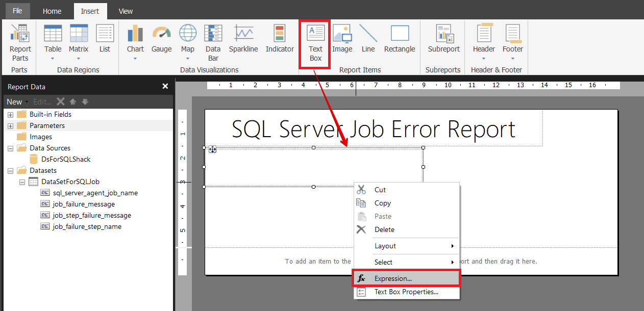Select the Text Box report item
The image size is (644, 311).
coord(315,43)
